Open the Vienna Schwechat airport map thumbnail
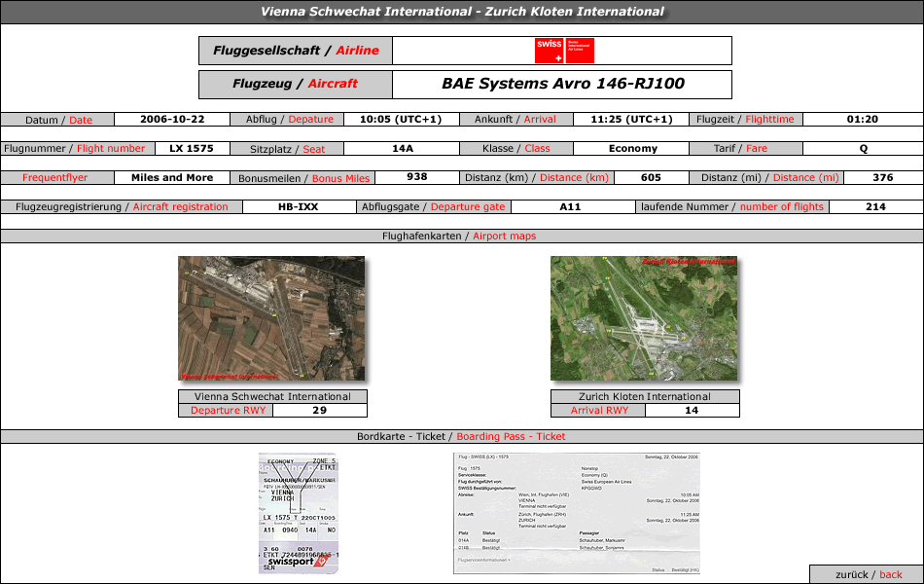Screen dimensions: 924x584 pyautogui.click(x=271, y=318)
